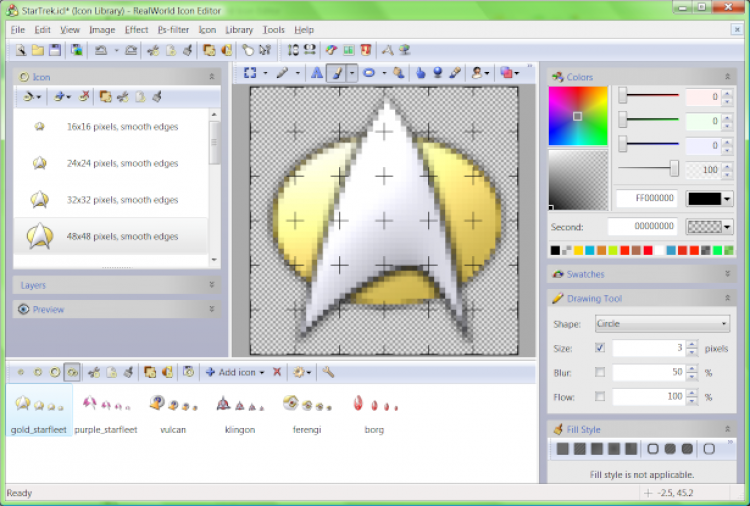Click the Open folder icon

tap(38, 50)
